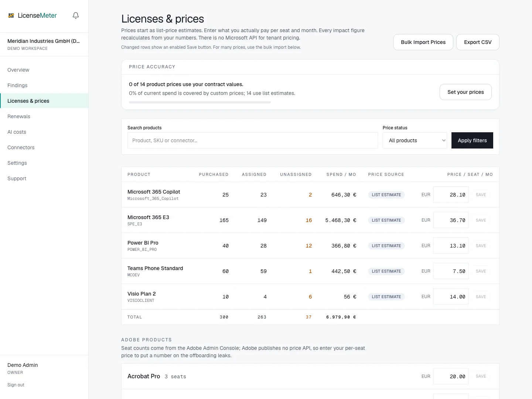
Task: Click Visio Plan 2 product name
Action: 141,294
